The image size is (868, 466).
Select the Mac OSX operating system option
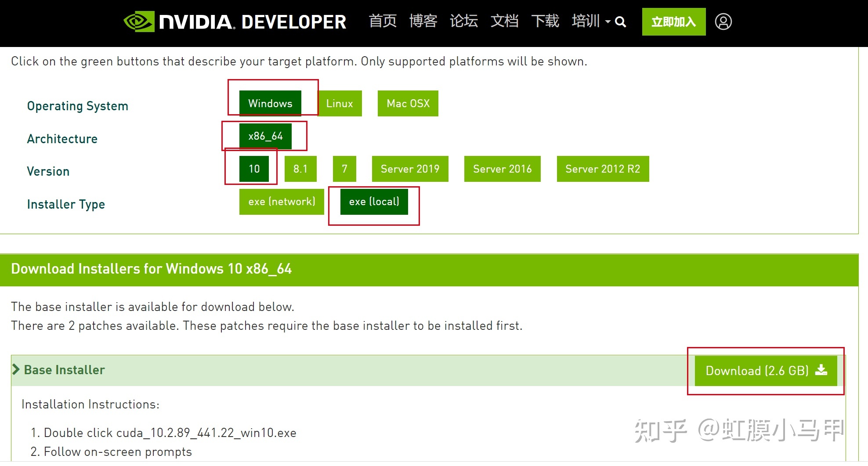[408, 103]
